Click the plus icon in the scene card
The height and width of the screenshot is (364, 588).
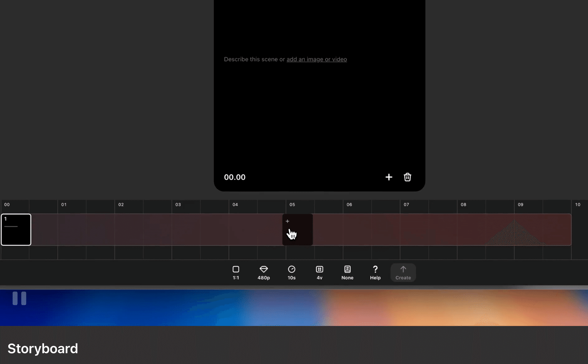(389, 177)
